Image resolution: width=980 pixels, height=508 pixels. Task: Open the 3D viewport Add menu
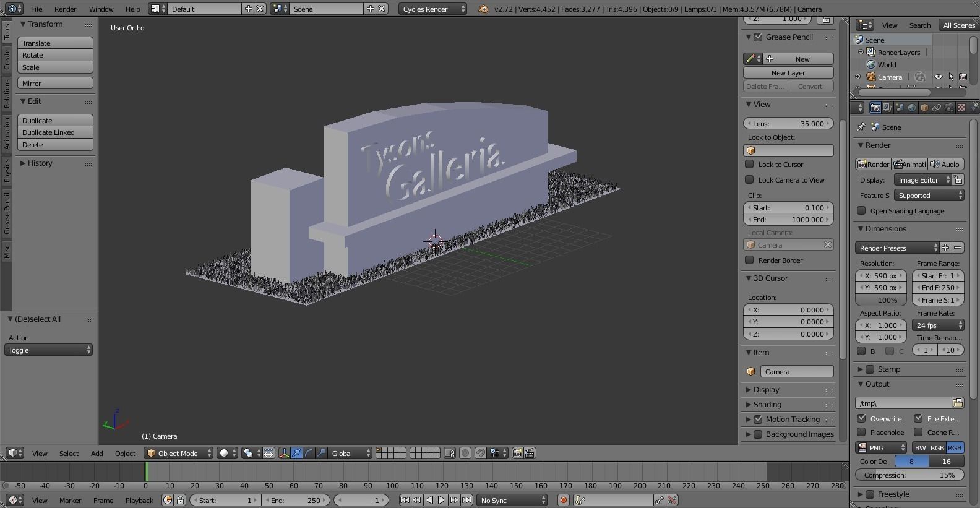97,453
